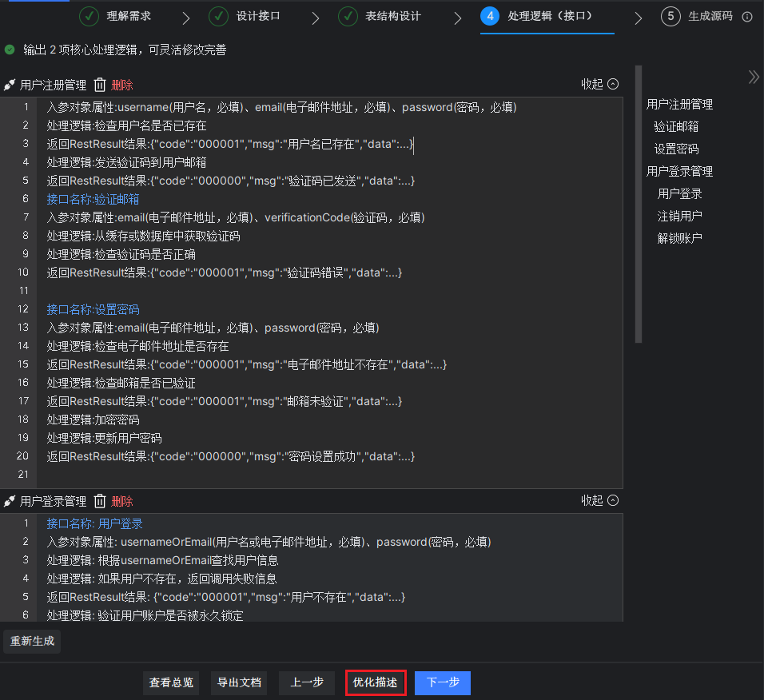This screenshot has height=700, width=764.
Task: Click chevron arrow after 表结构设计 step
Action: (458, 18)
